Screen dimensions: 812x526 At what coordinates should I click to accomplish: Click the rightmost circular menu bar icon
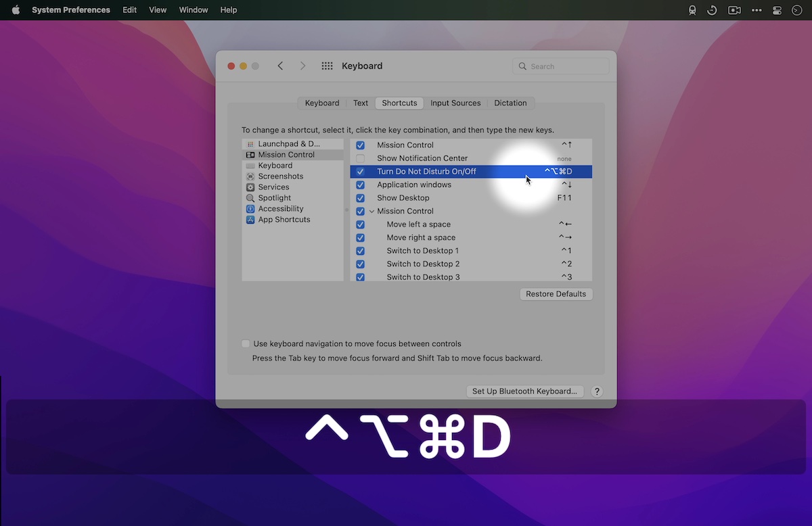(796, 10)
